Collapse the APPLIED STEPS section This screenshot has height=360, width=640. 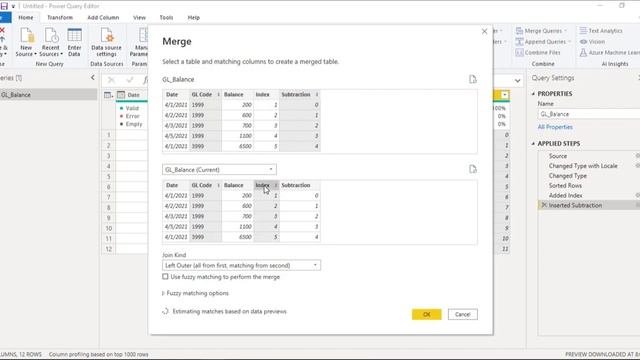(x=533, y=144)
